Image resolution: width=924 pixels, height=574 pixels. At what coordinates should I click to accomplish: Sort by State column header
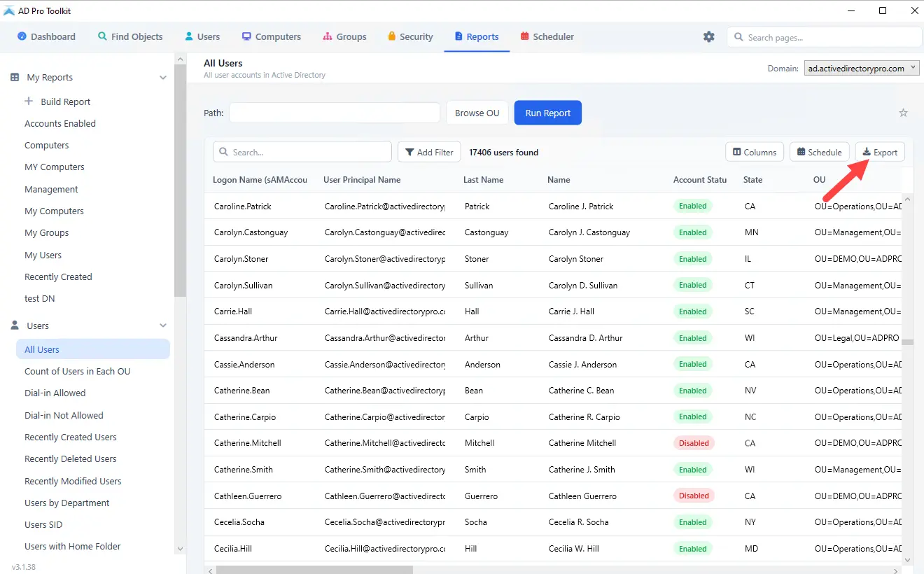tap(753, 180)
